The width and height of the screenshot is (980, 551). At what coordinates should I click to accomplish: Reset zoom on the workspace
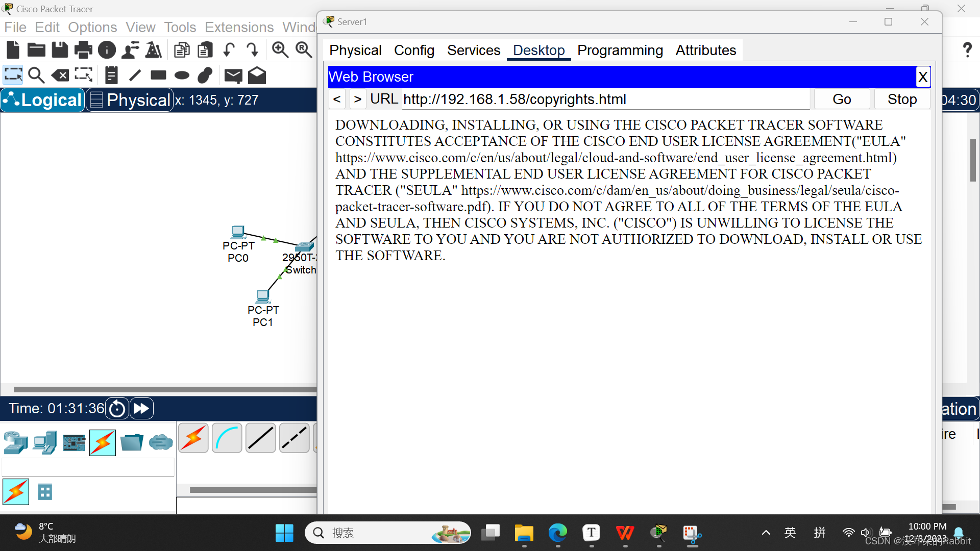(304, 49)
